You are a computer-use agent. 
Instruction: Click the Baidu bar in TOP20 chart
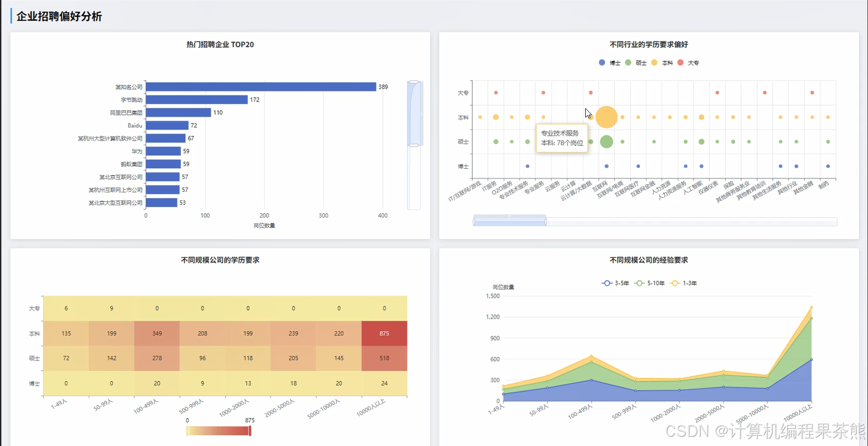point(167,125)
